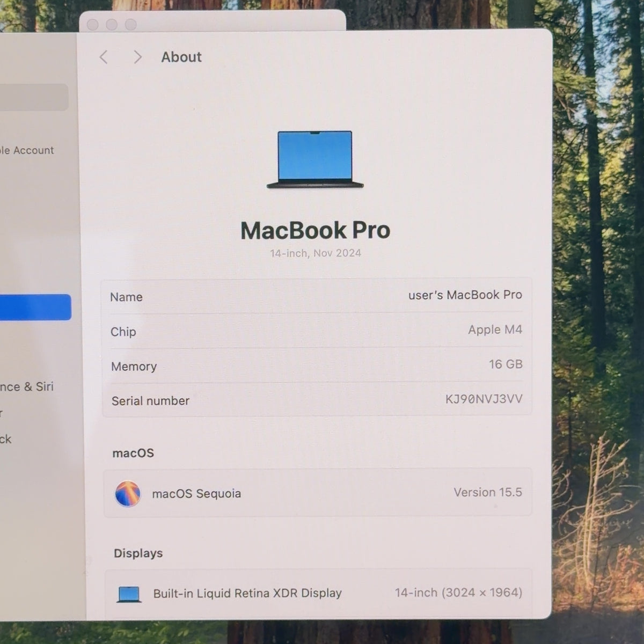
Task: Click the red close window button
Action: click(x=92, y=25)
